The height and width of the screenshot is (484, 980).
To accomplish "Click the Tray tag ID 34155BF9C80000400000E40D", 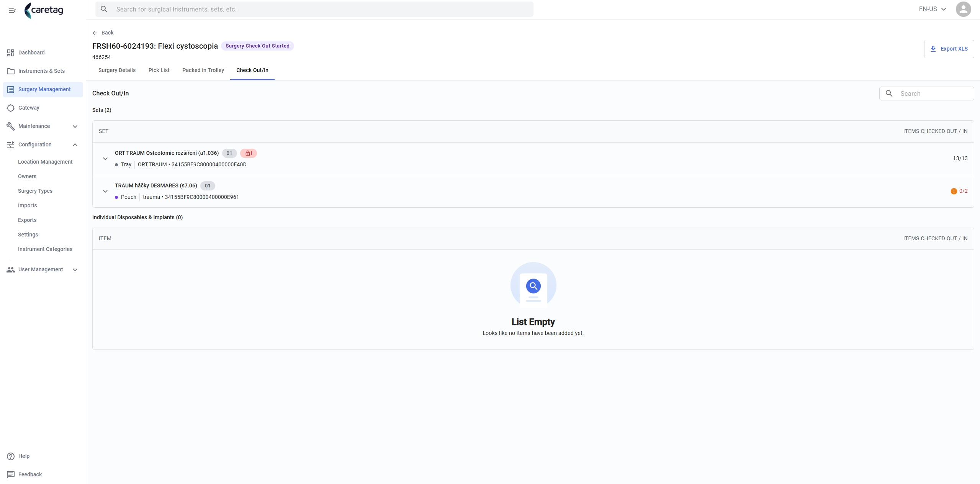I will click(209, 165).
